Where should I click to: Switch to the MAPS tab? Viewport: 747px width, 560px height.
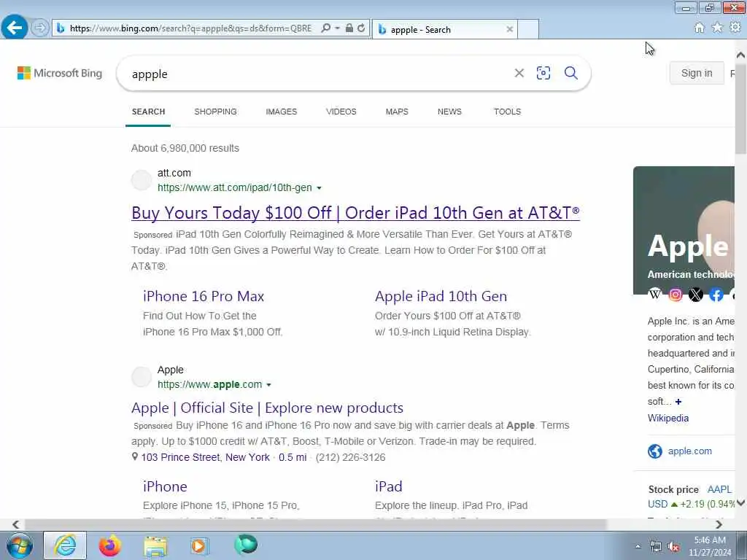[397, 112]
